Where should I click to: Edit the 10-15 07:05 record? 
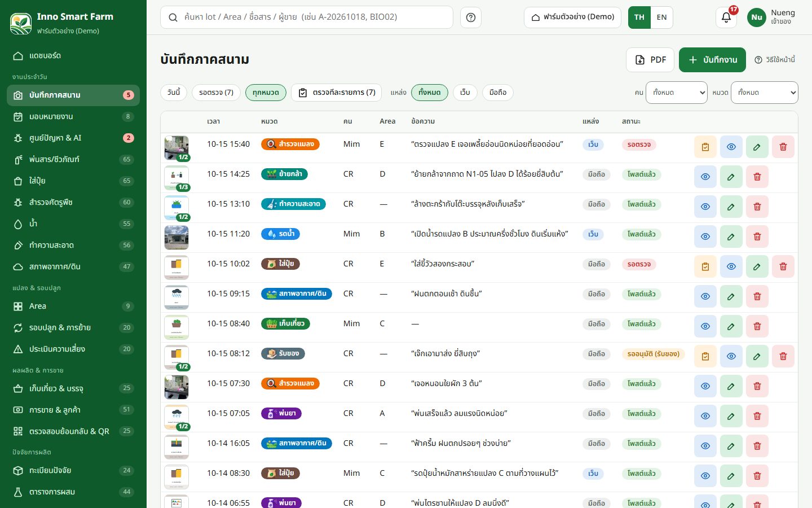pos(731,417)
